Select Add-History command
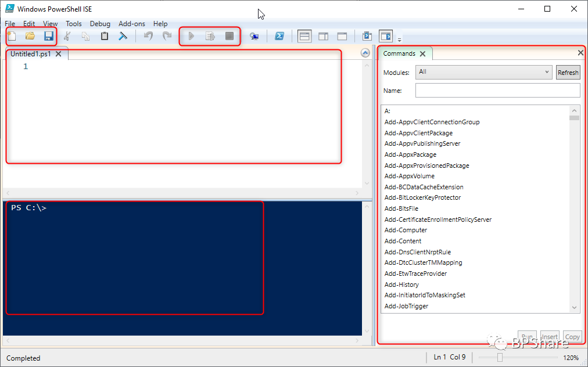The image size is (588, 367). coord(401,285)
